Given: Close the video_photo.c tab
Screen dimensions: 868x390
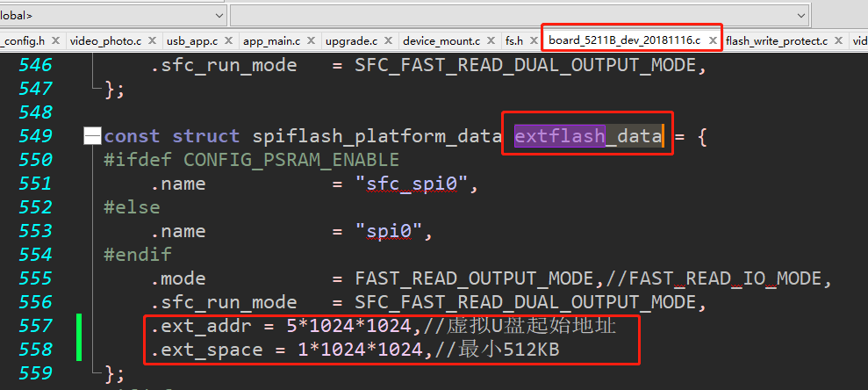Looking at the screenshot, I should (152, 40).
